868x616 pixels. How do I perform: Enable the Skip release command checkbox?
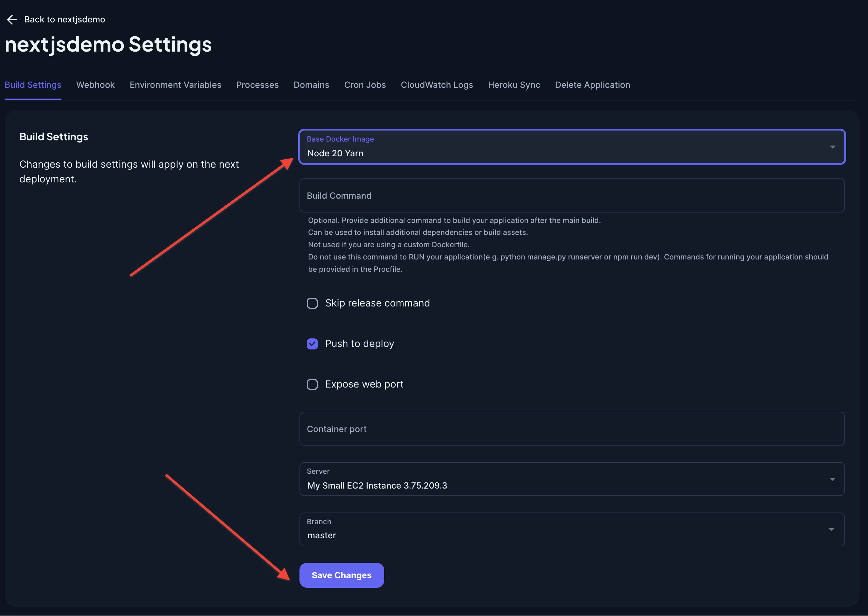(x=312, y=303)
